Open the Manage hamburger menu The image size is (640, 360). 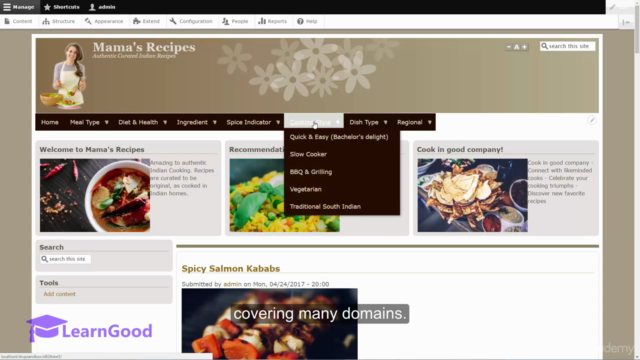(19, 7)
